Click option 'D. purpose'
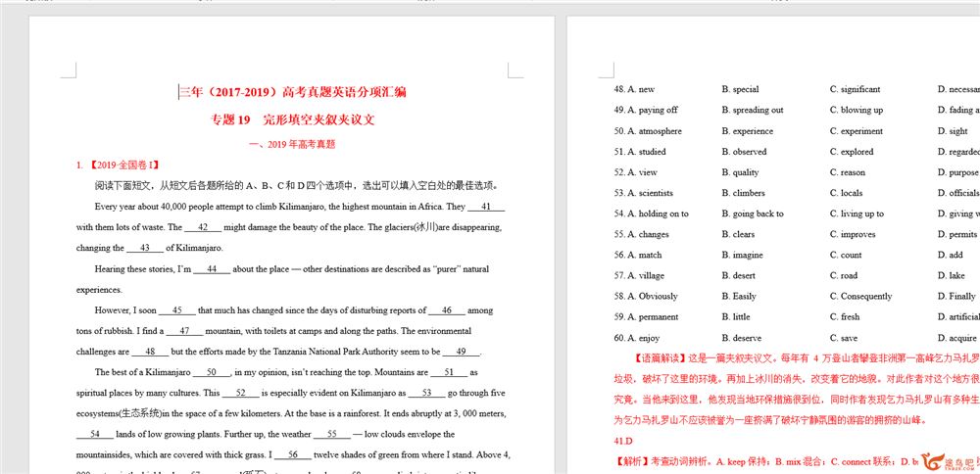980x474 pixels. [958, 172]
